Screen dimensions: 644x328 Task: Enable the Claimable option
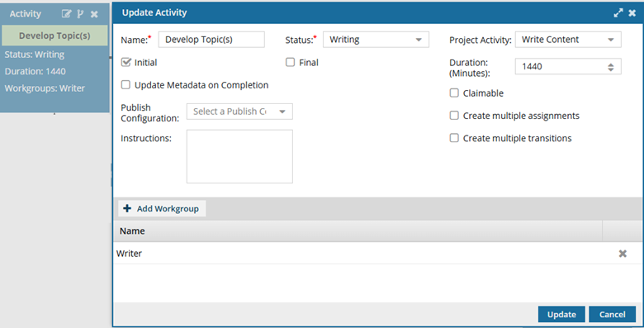pos(454,93)
